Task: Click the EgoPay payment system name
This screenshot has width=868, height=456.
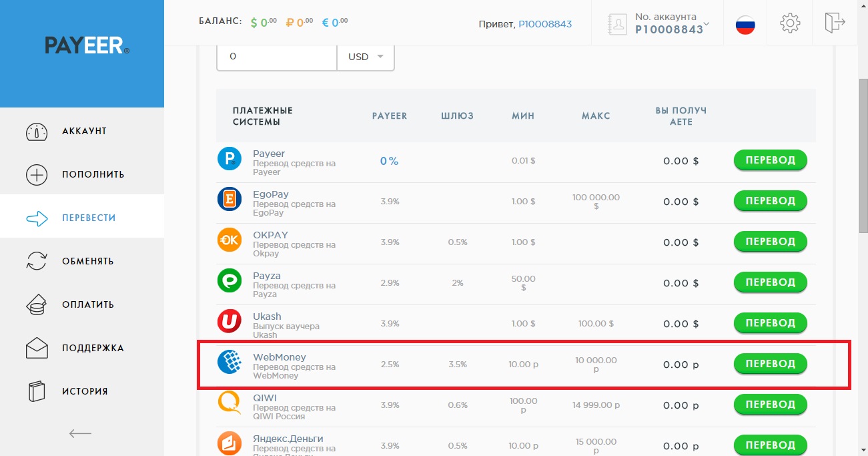Action: pyautogui.click(x=271, y=194)
